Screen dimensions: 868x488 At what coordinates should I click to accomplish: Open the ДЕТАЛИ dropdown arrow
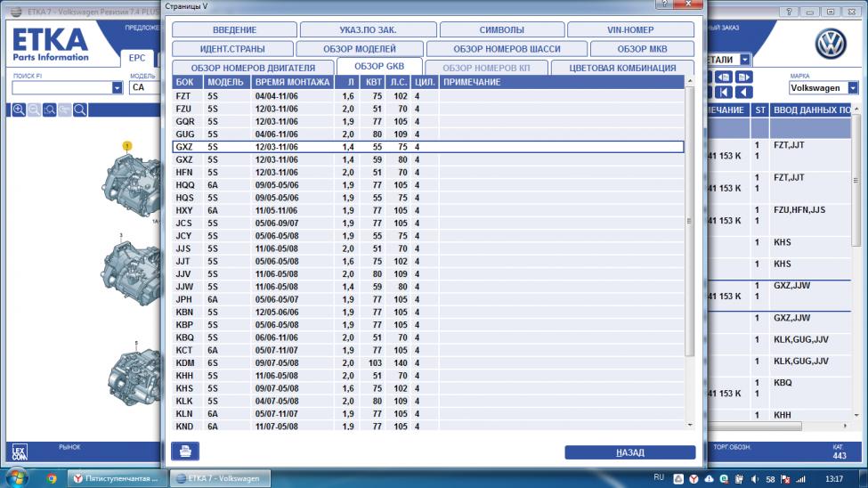pos(745,60)
